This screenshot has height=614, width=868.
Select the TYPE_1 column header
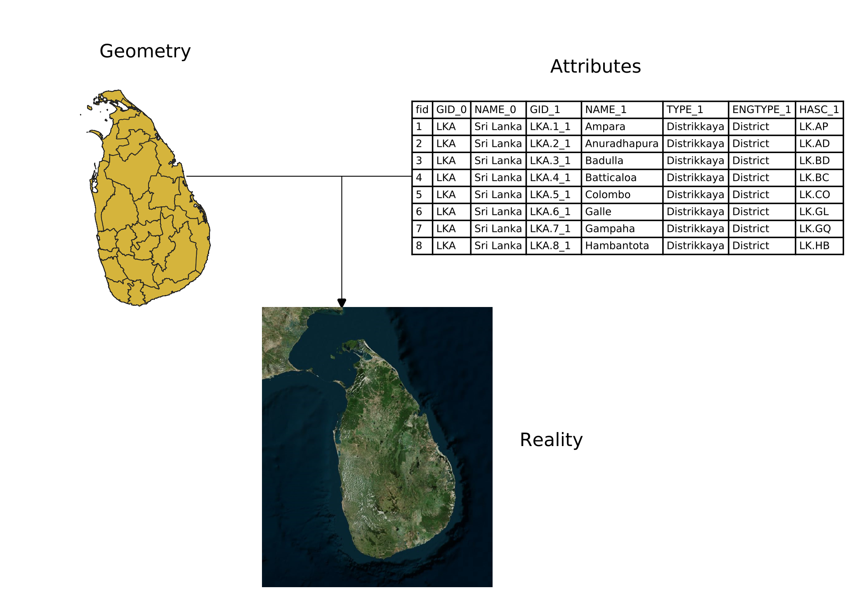tap(696, 110)
